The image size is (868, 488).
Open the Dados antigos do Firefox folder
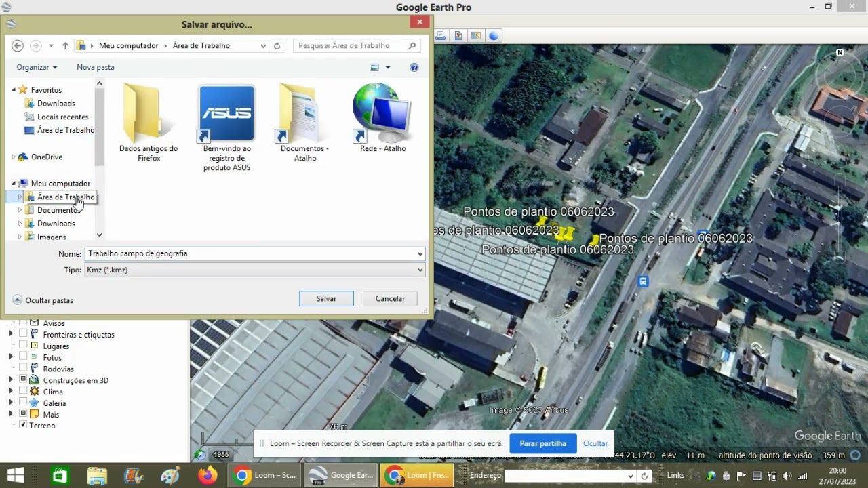(149, 123)
